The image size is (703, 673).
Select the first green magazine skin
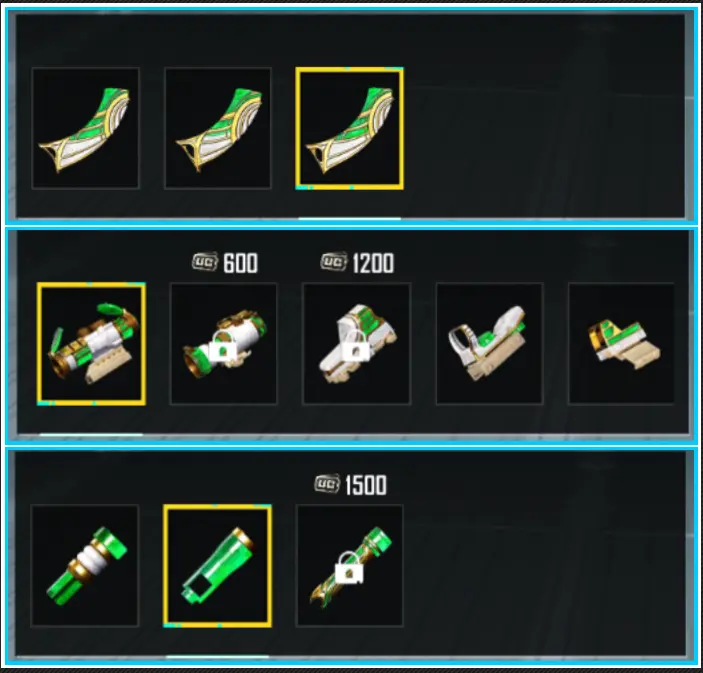point(86,128)
